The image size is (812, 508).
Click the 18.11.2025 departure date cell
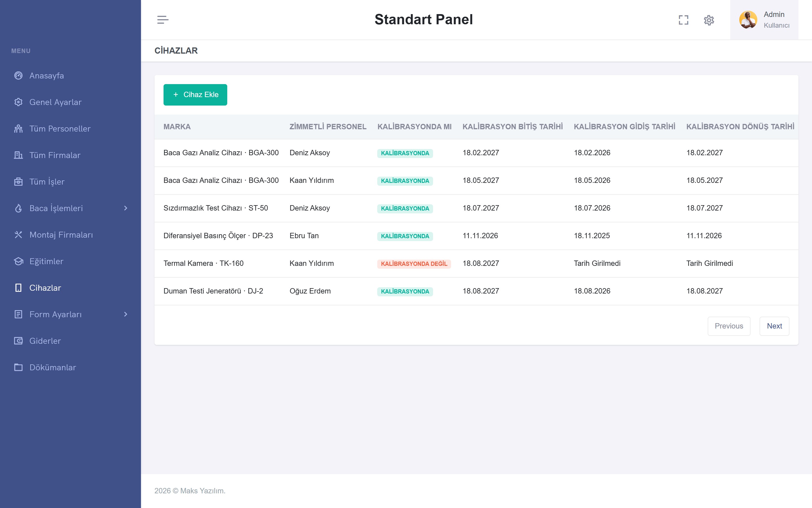[592, 236]
